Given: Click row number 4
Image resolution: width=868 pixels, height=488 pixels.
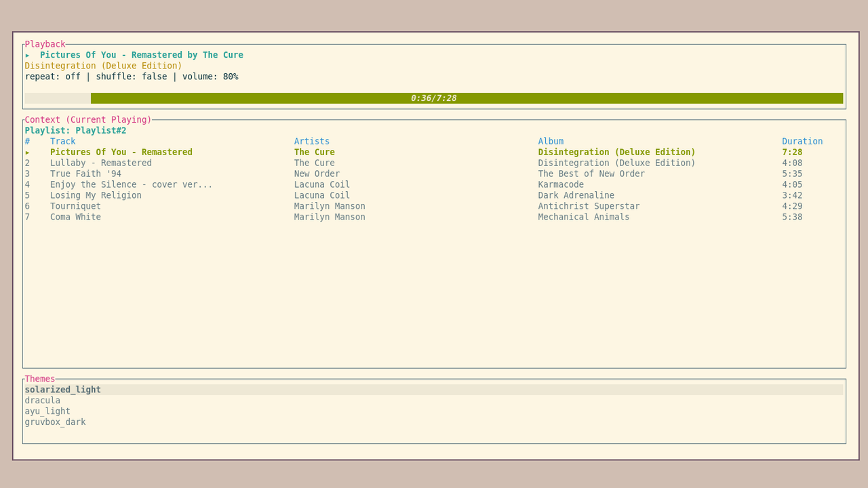Looking at the screenshot, I should tap(28, 185).
